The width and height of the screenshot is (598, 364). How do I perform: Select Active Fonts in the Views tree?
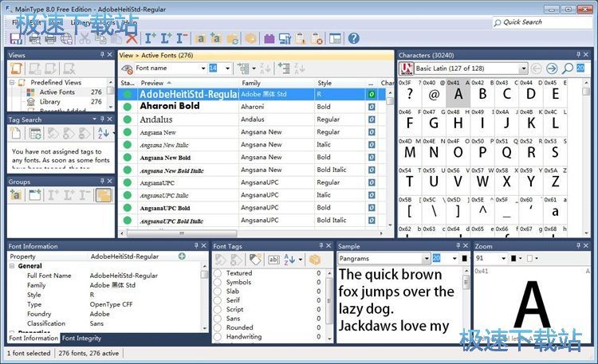58,92
